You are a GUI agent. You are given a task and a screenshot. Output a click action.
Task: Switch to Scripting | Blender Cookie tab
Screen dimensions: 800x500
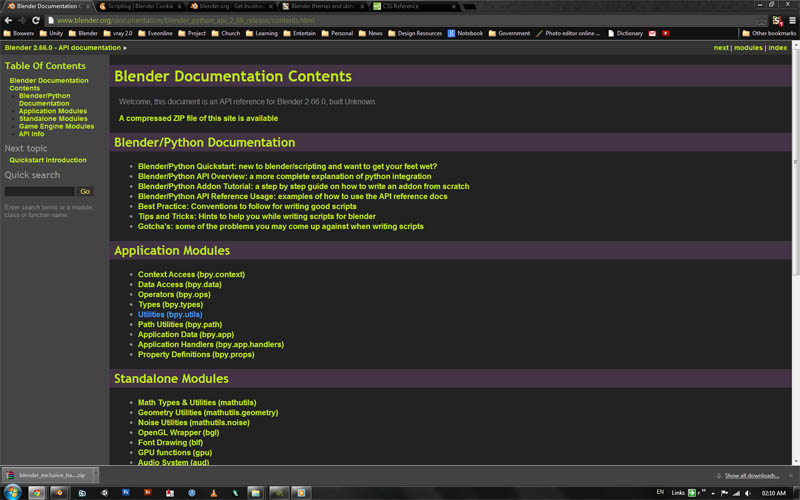141,6
